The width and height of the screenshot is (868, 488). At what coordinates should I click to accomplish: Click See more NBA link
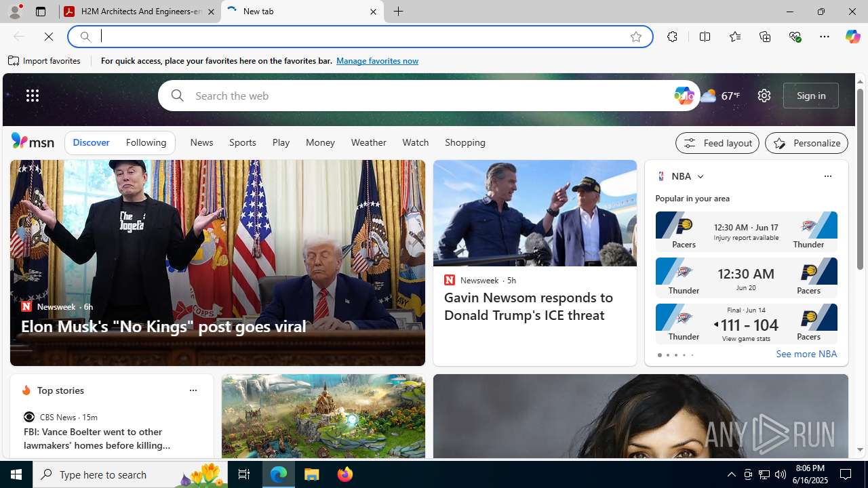click(806, 354)
